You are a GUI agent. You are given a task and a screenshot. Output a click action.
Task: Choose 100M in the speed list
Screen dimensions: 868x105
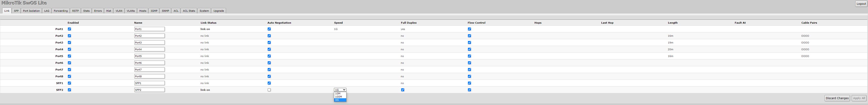click(x=339, y=97)
